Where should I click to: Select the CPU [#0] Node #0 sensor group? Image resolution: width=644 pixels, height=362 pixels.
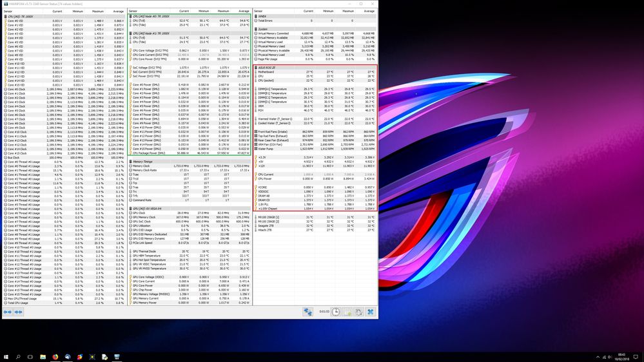coord(190,16)
